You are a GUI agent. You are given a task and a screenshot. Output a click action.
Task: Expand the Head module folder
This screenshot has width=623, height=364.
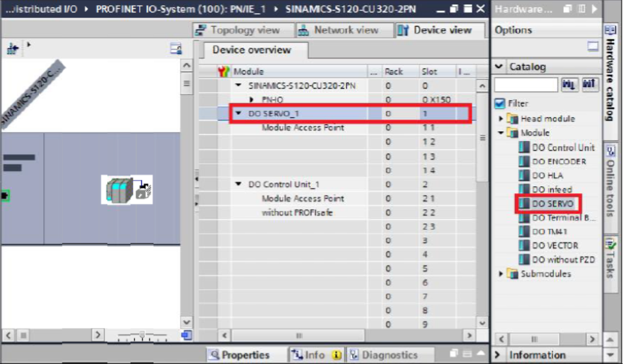501,119
